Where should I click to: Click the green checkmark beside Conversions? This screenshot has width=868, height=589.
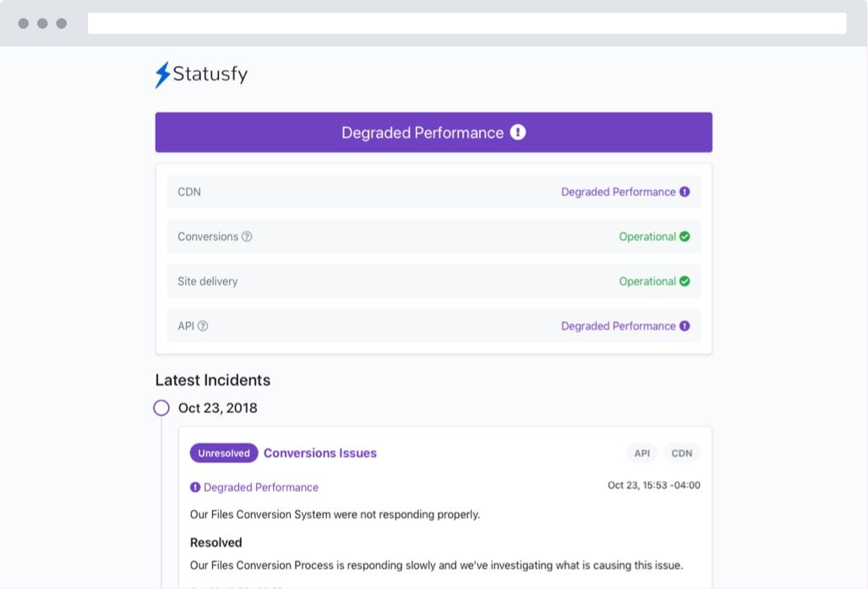(x=686, y=237)
